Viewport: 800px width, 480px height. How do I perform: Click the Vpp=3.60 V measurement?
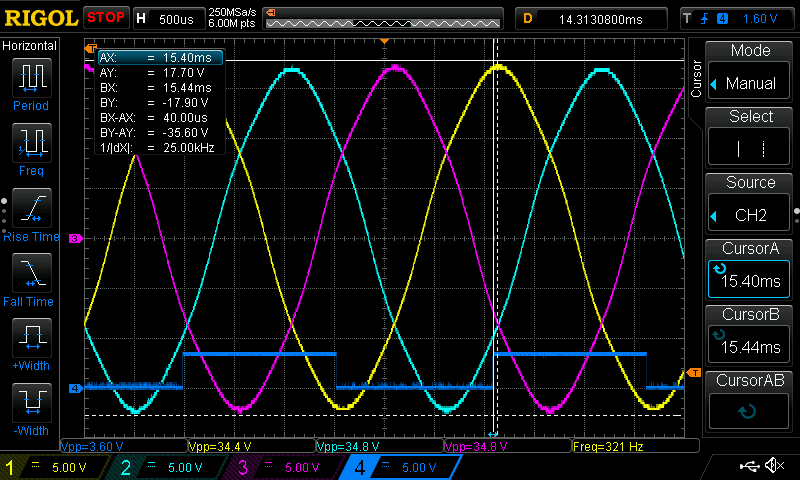click(92, 446)
